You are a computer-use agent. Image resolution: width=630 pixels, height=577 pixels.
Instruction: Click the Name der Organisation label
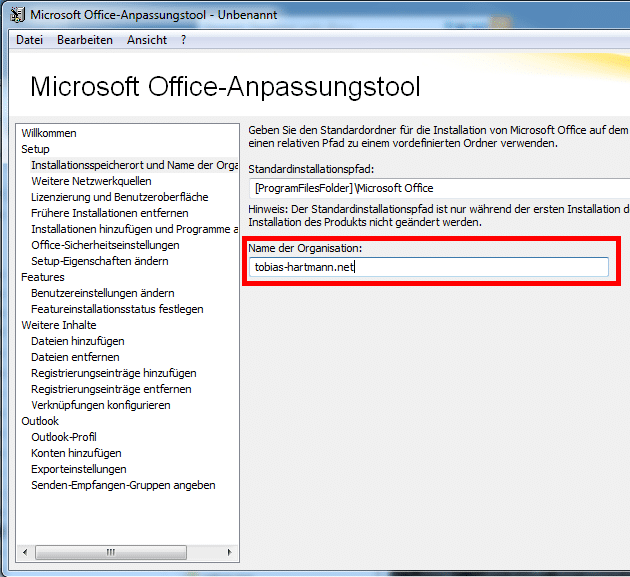pyautogui.click(x=305, y=248)
